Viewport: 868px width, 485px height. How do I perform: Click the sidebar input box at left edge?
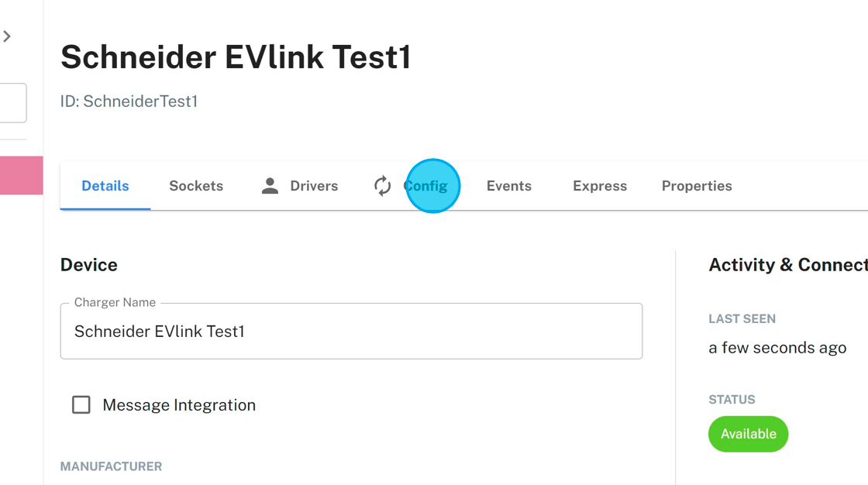tap(13, 103)
